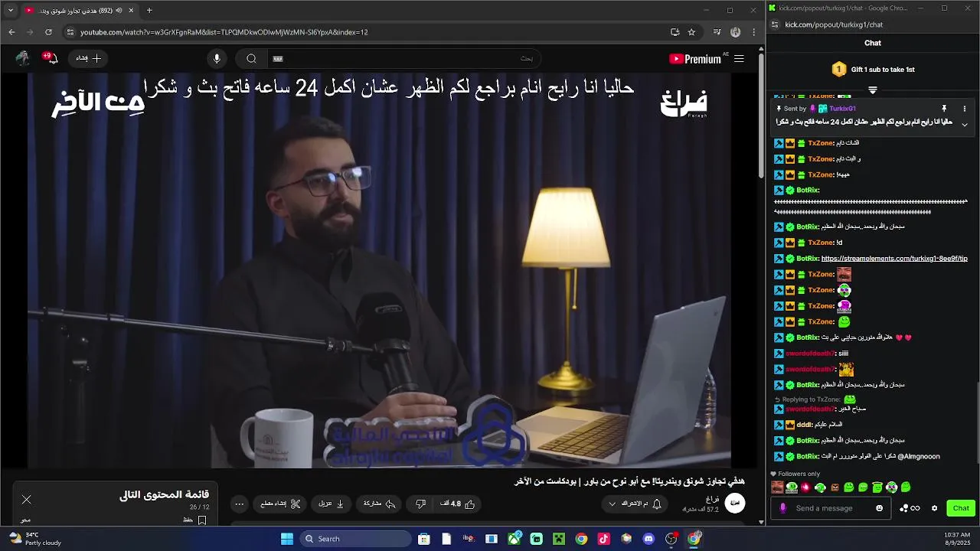
Task: Close the playlist panel with X
Action: (27, 499)
